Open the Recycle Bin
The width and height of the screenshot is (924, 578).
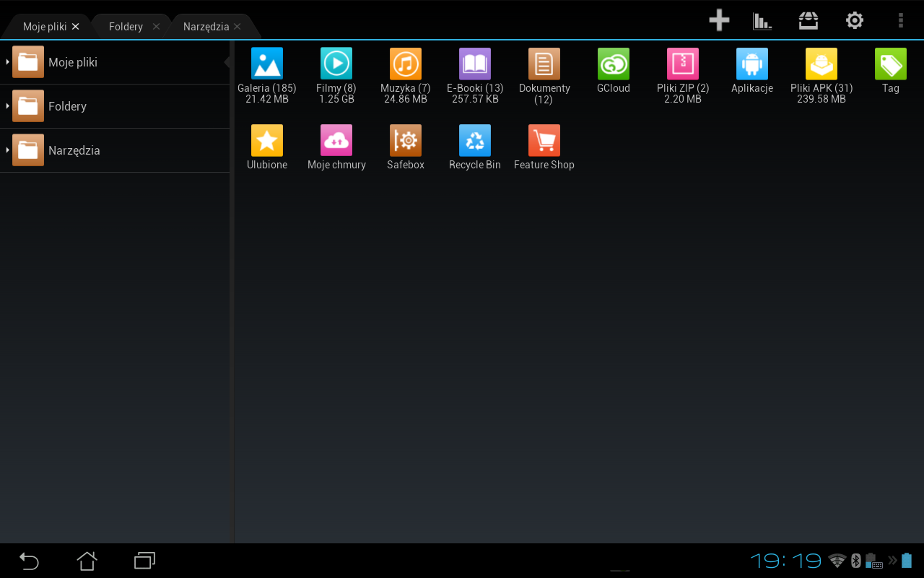474,140
